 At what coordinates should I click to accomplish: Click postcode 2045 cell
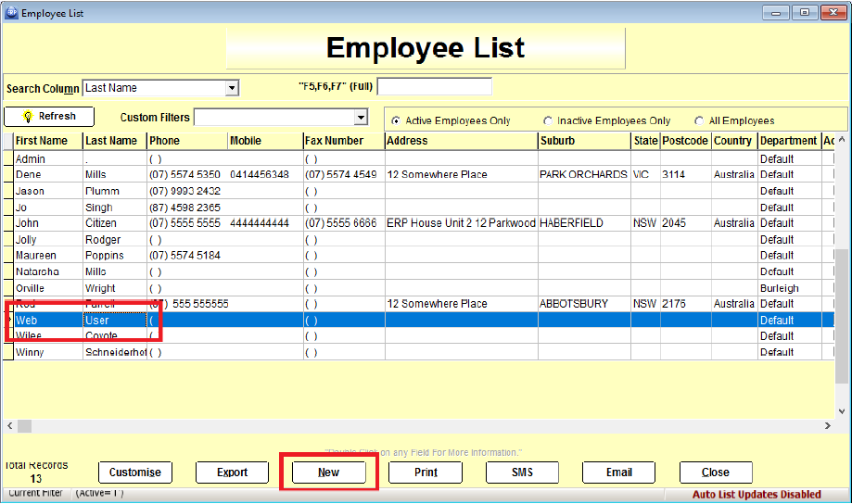tap(685, 223)
